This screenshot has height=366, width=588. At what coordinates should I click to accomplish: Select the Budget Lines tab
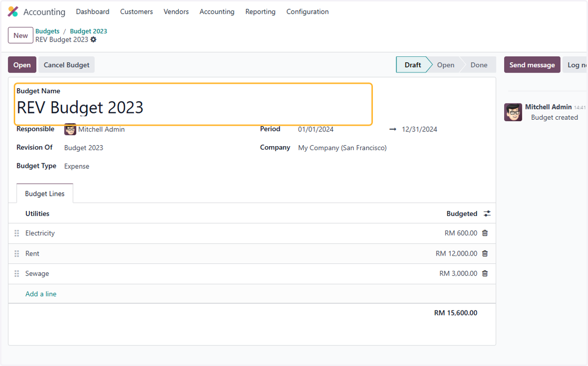45,194
